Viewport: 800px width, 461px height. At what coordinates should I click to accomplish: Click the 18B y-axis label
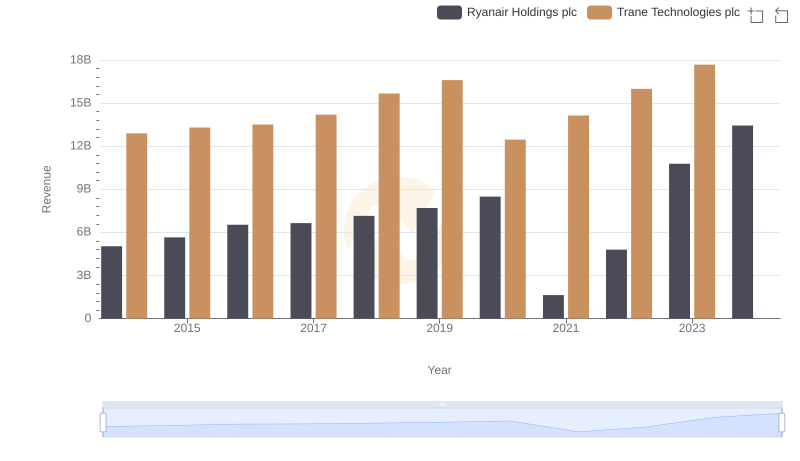(81, 60)
